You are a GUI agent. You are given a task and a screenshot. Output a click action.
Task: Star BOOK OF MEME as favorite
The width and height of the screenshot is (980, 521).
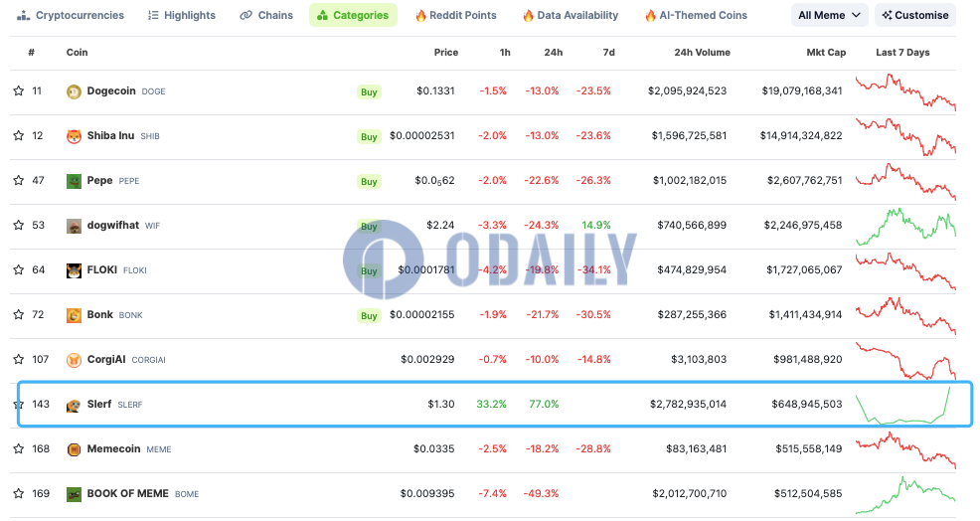[x=19, y=494]
